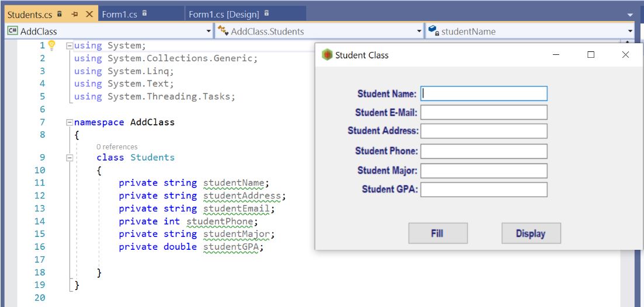Focus the Student E-Mail input field
Viewport: 644px width, 307px height.
tap(484, 113)
